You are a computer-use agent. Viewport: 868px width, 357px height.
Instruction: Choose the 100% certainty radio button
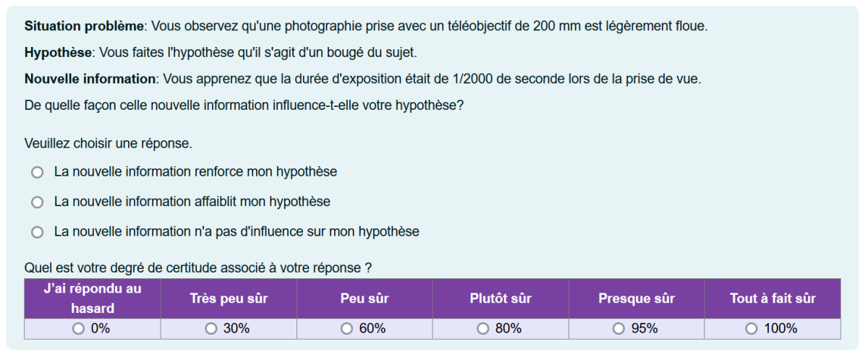click(752, 329)
